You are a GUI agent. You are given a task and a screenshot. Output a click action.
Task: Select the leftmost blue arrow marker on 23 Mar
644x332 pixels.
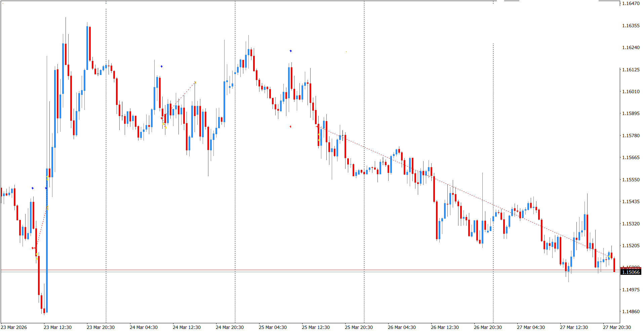pyautogui.click(x=33, y=188)
